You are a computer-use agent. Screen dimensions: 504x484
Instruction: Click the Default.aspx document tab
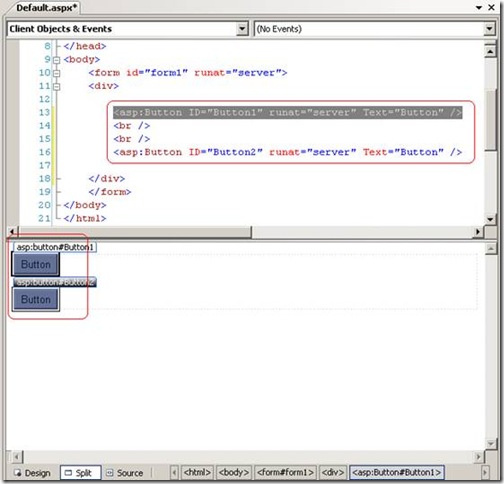pos(46,8)
